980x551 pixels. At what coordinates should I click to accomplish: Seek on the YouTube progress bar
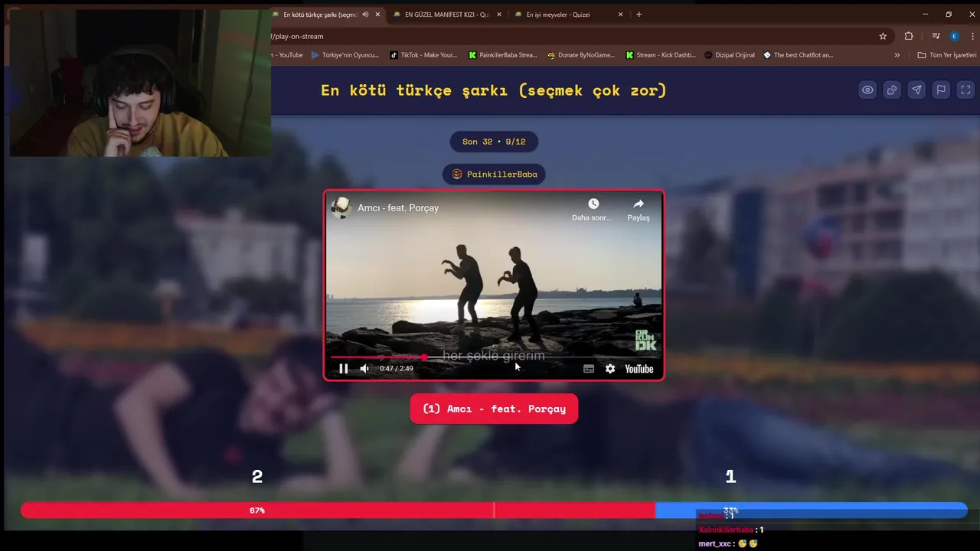(x=494, y=357)
